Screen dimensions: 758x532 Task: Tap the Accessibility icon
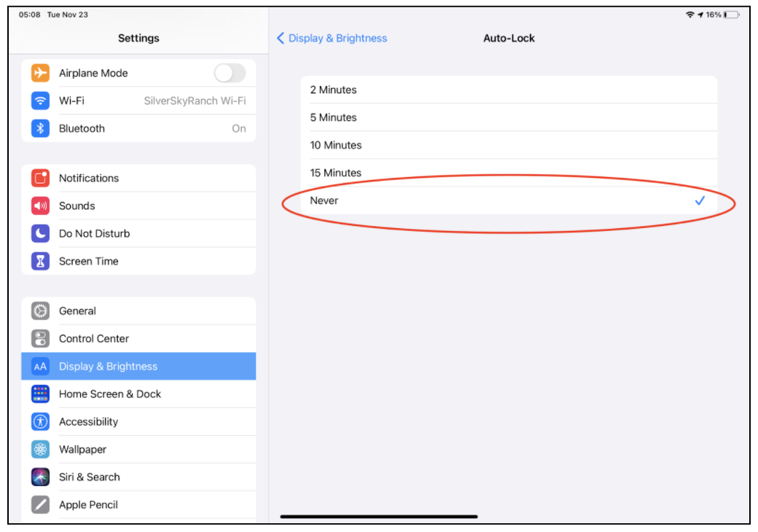[x=40, y=421]
